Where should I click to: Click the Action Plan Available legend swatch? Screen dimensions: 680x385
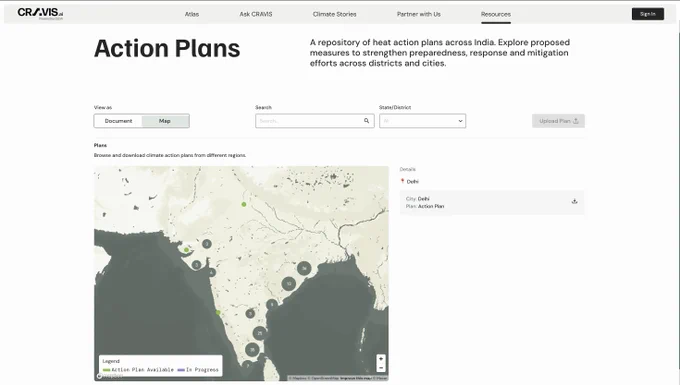[107, 370]
